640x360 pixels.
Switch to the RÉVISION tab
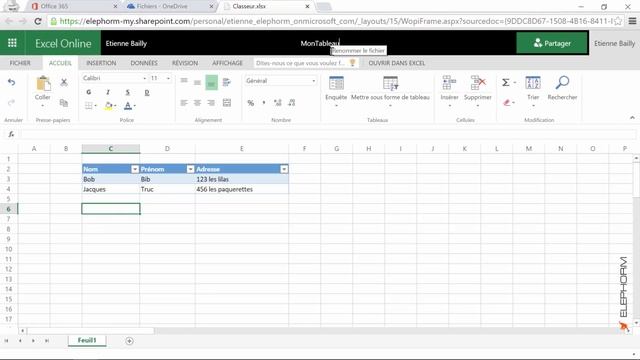(x=184, y=63)
